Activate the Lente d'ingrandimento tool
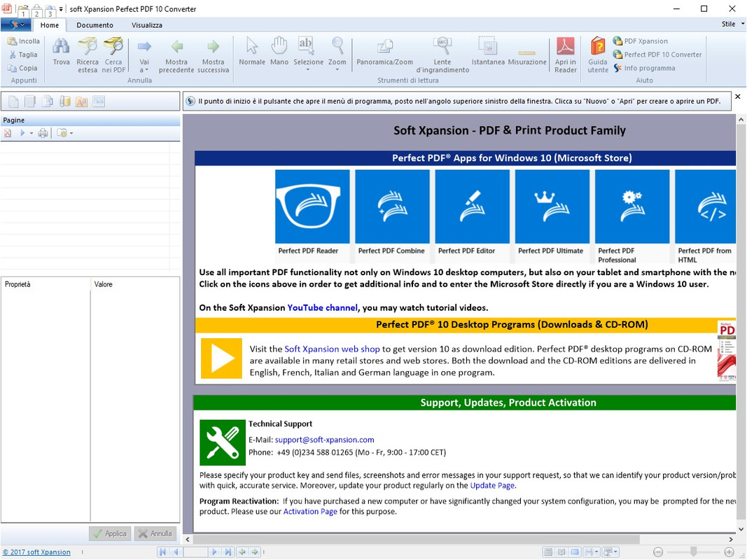The width and height of the screenshot is (747, 560). 442,55
